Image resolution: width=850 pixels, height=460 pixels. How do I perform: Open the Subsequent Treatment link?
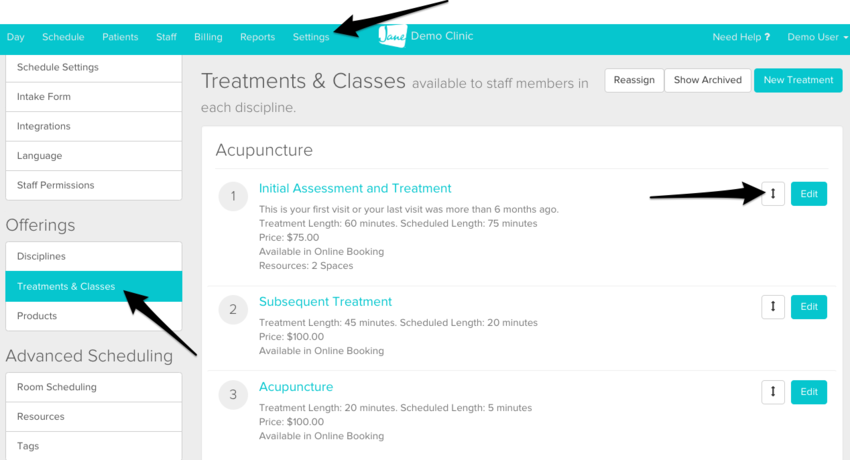point(325,302)
